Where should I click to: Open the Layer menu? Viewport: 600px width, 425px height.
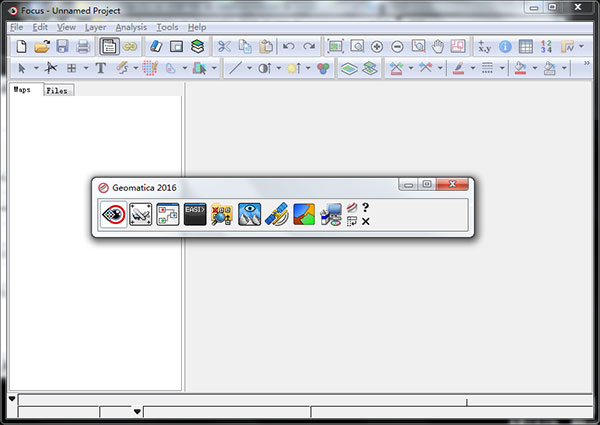pyautogui.click(x=95, y=28)
